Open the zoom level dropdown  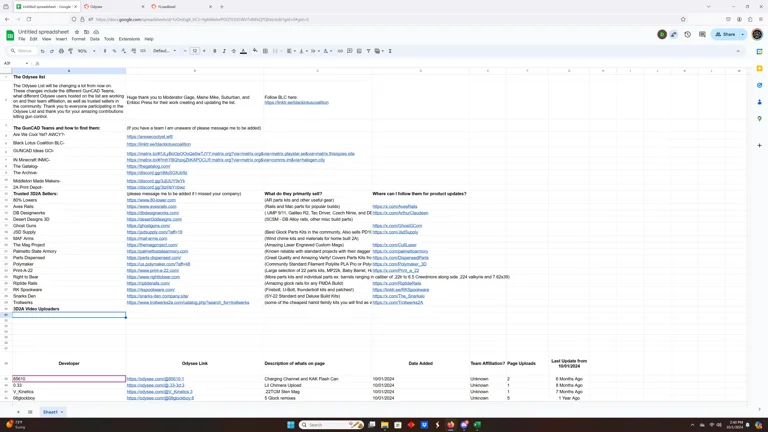point(86,51)
